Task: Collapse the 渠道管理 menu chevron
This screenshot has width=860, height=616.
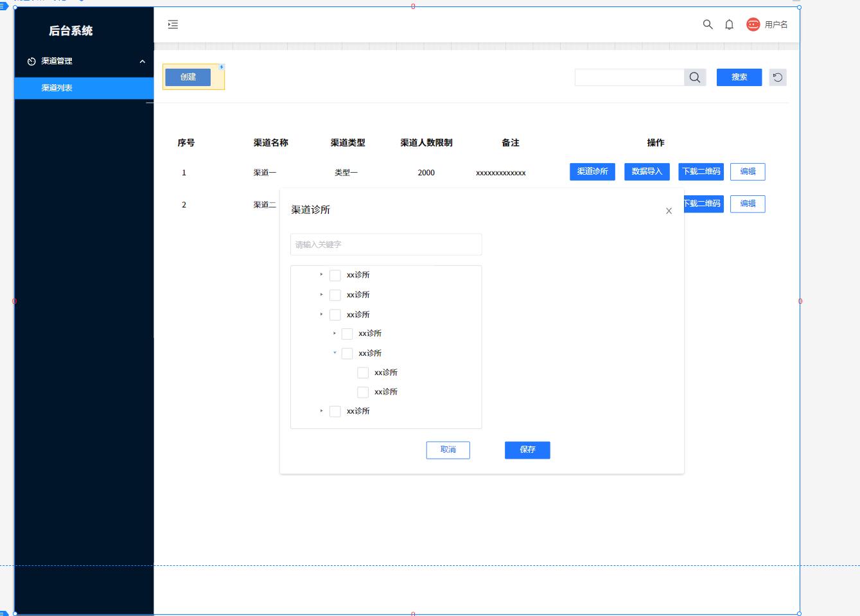Action: (142, 62)
